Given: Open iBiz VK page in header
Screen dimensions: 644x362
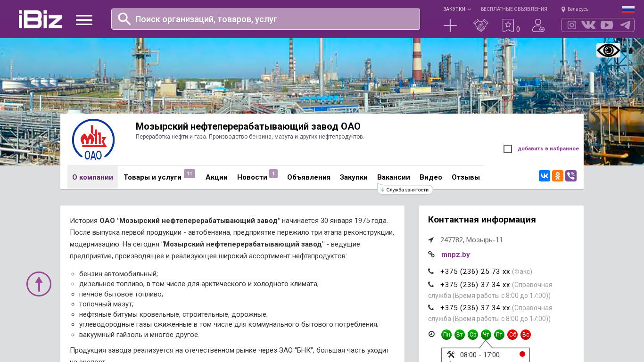Looking at the screenshot, I should click(x=588, y=25).
